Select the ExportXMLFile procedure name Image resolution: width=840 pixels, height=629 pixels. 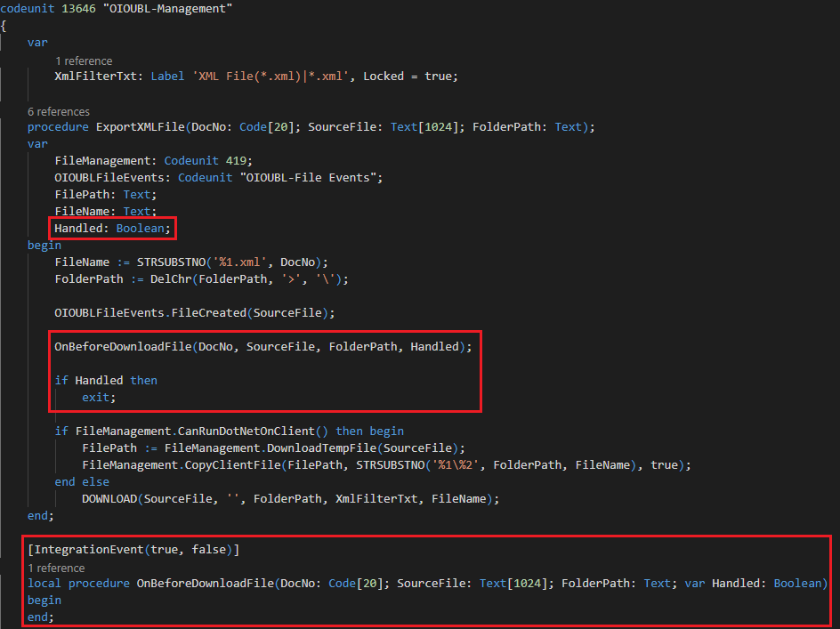139,126
